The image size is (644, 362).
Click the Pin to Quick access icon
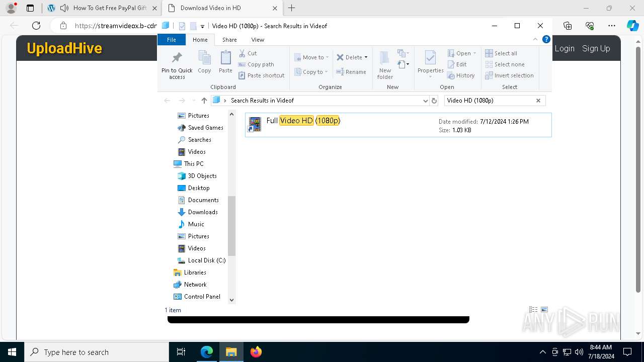pyautogui.click(x=177, y=65)
